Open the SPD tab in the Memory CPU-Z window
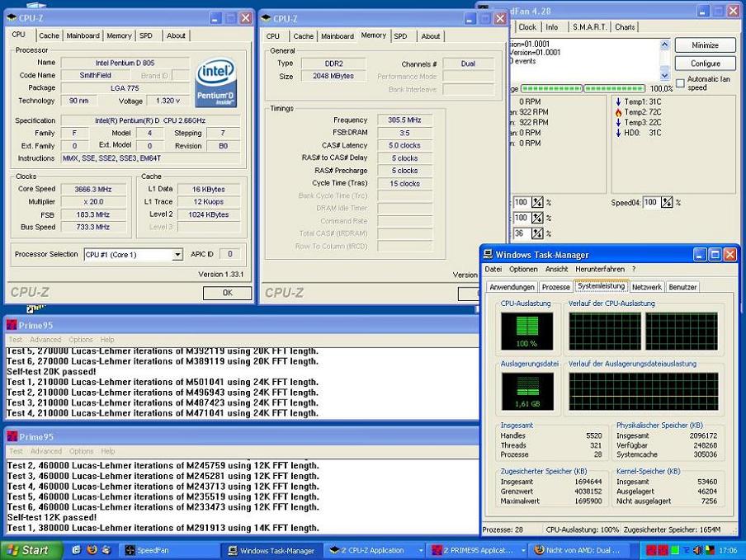Screen dimensions: 746x560 pyautogui.click(x=400, y=35)
